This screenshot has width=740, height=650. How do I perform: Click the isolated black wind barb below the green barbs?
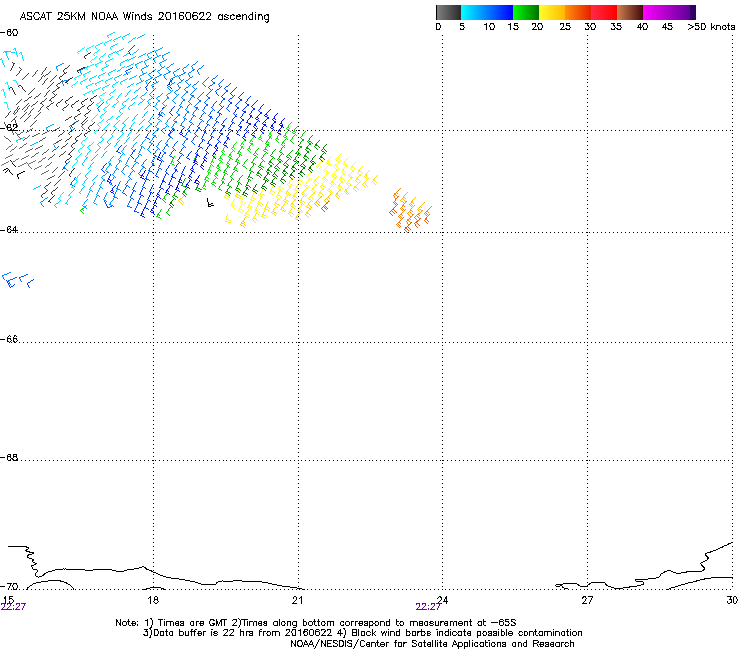pyautogui.click(x=210, y=203)
